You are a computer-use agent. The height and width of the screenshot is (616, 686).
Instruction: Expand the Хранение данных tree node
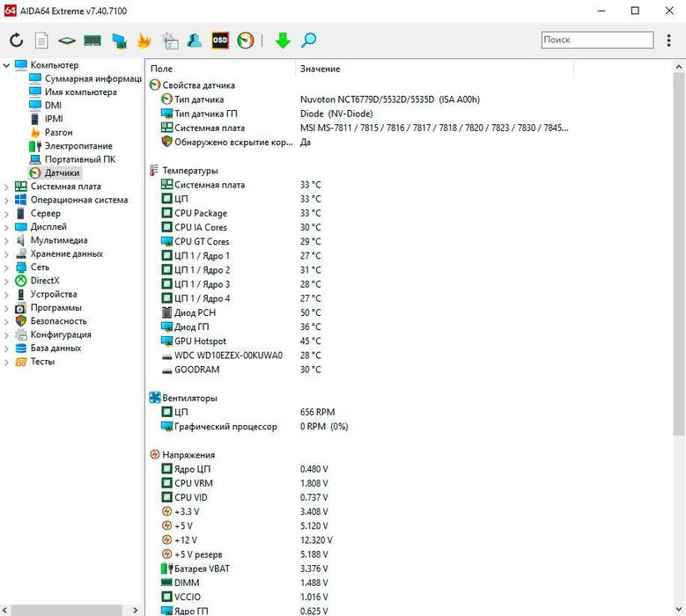(6, 254)
